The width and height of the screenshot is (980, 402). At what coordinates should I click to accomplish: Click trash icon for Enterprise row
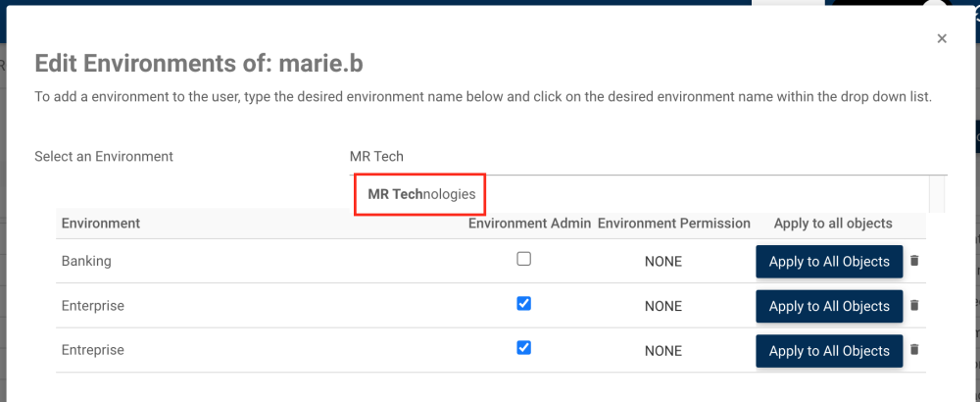pos(914,305)
